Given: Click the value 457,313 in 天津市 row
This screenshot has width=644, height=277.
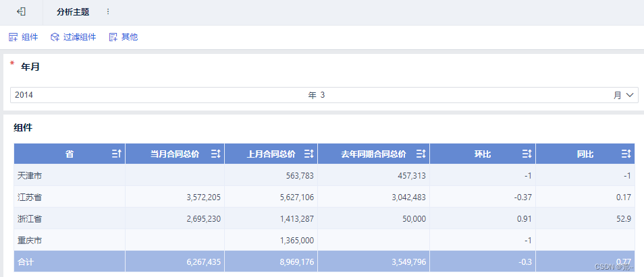Looking at the screenshot, I should coord(412,176).
